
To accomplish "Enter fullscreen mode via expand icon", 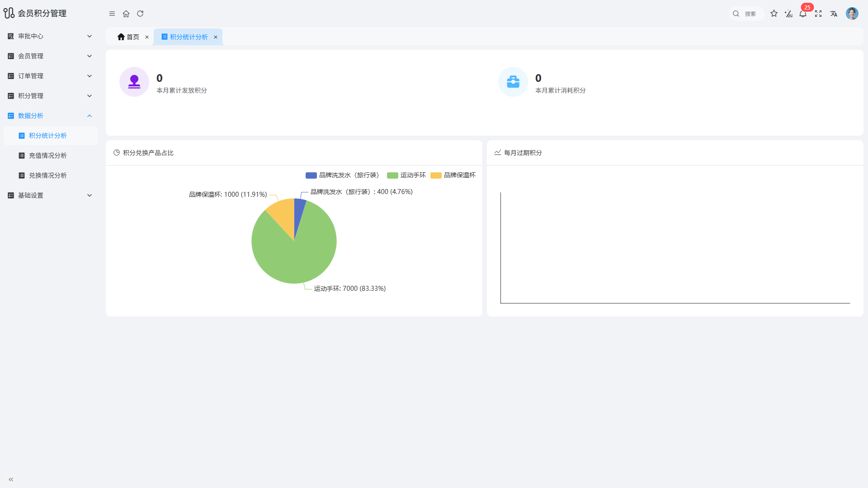I will tap(818, 14).
